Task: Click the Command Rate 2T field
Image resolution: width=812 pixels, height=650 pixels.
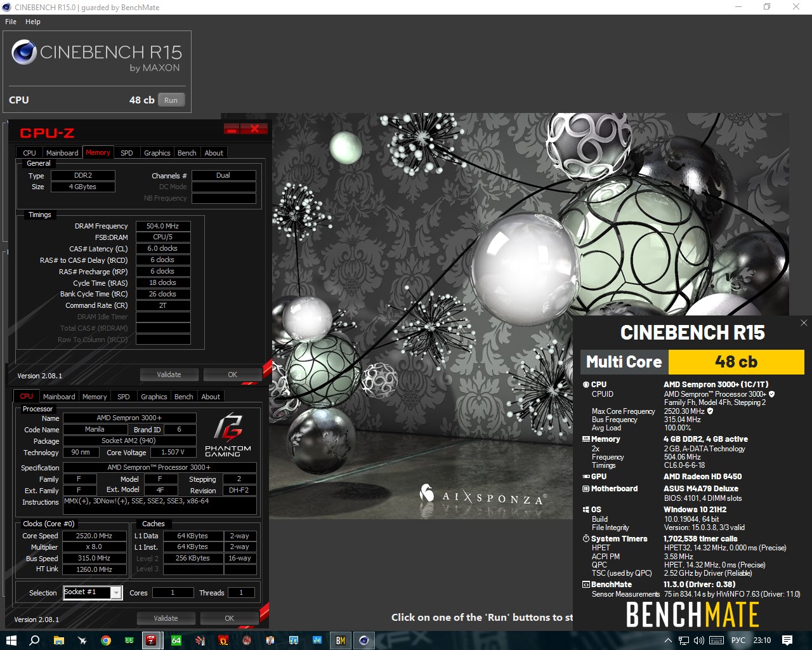Action: [x=163, y=305]
